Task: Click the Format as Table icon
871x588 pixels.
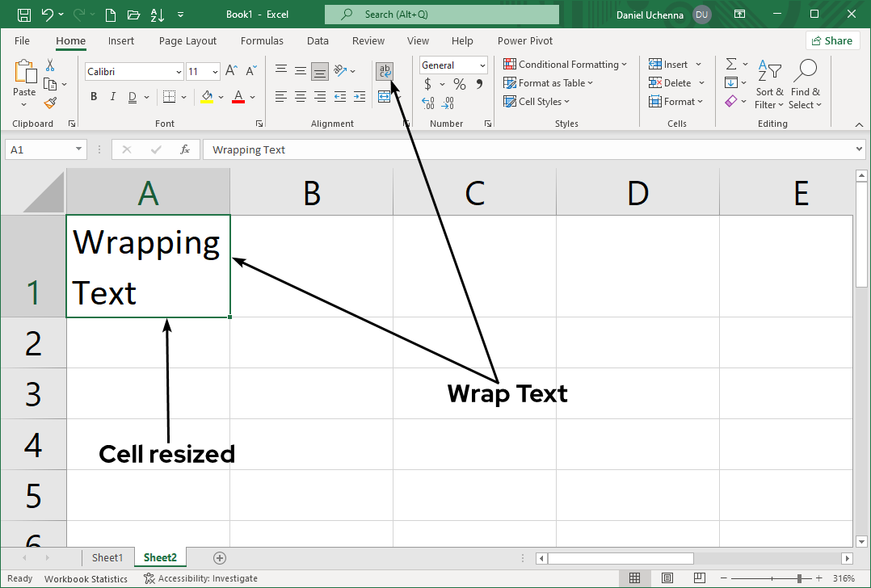Action: [x=511, y=83]
